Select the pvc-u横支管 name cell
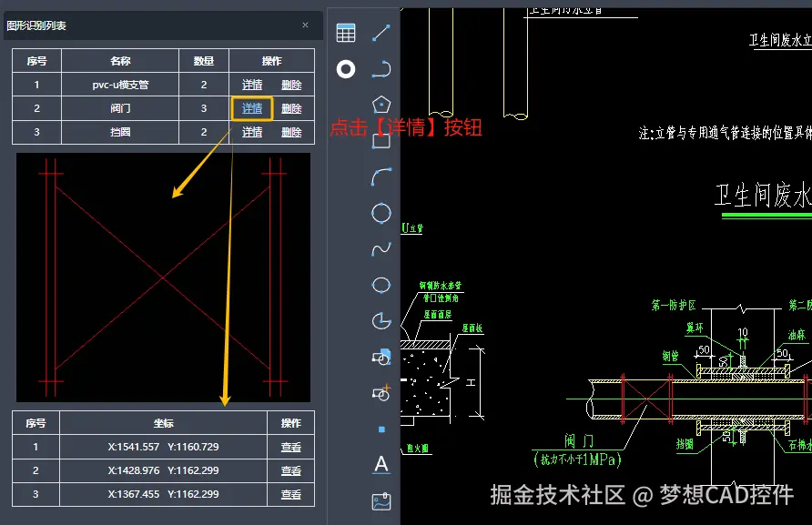Viewport: 812px width, 525px height. point(120,85)
